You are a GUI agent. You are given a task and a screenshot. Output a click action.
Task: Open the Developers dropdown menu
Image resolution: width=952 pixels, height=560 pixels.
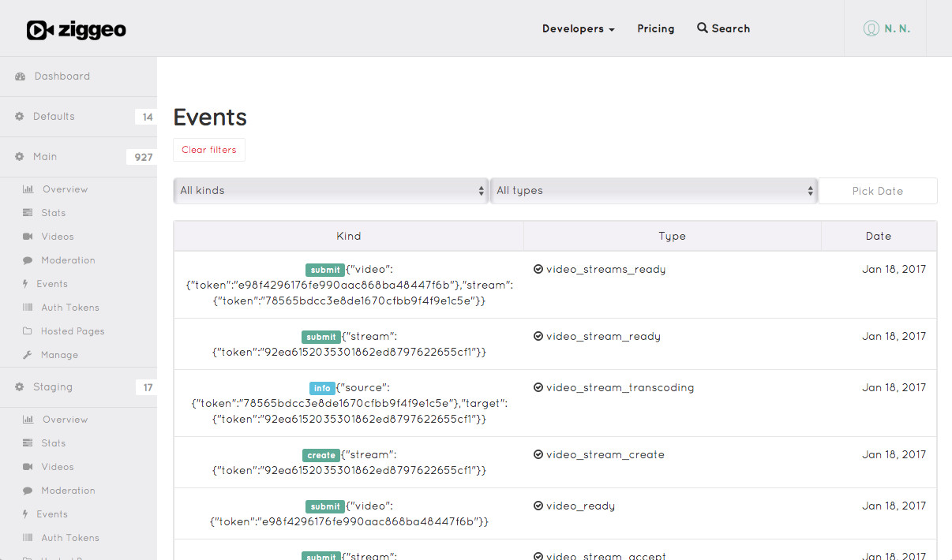coord(578,28)
